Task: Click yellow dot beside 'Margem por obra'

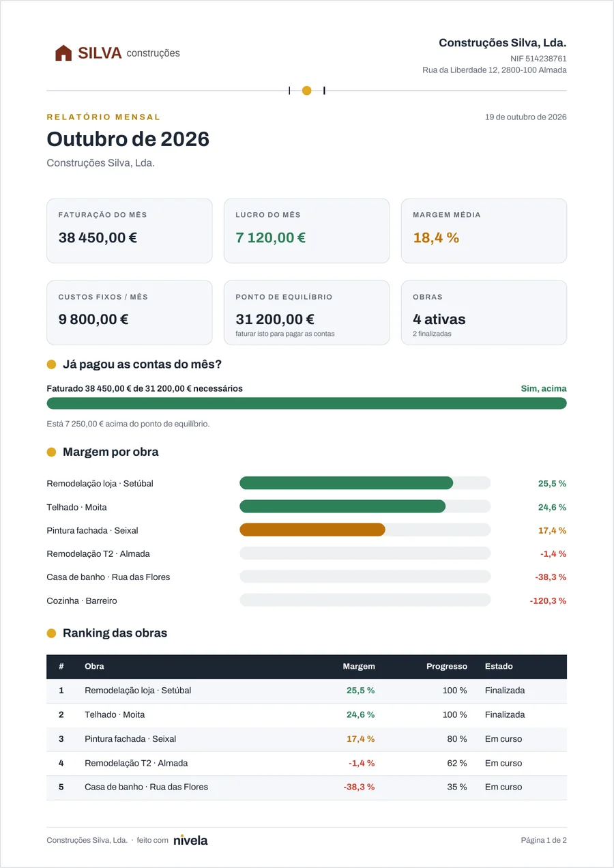Action: (x=51, y=452)
